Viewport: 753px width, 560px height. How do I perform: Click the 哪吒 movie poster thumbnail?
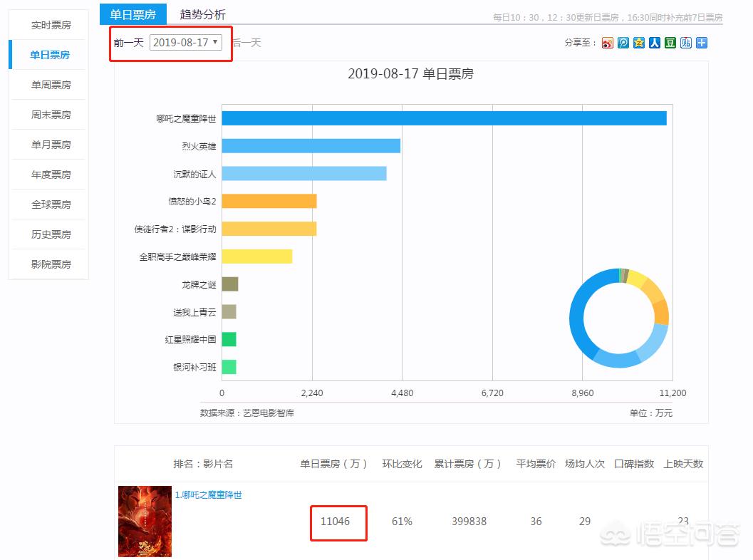[145, 521]
